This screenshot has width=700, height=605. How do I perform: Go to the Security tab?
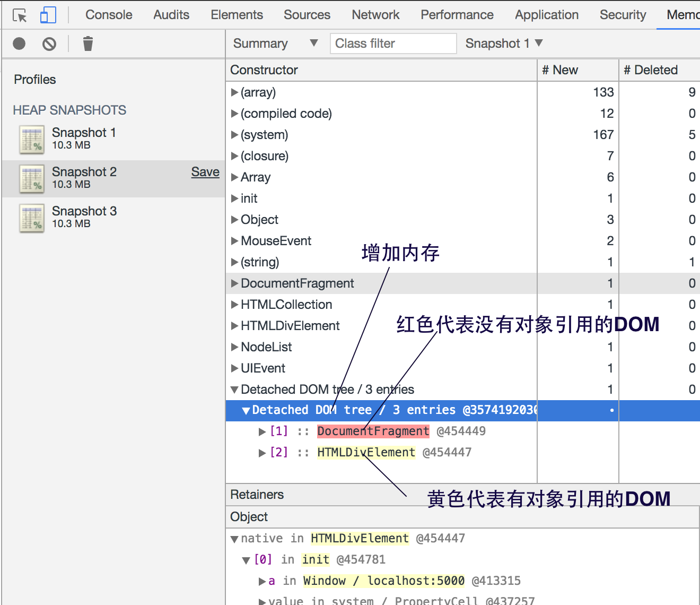(623, 15)
